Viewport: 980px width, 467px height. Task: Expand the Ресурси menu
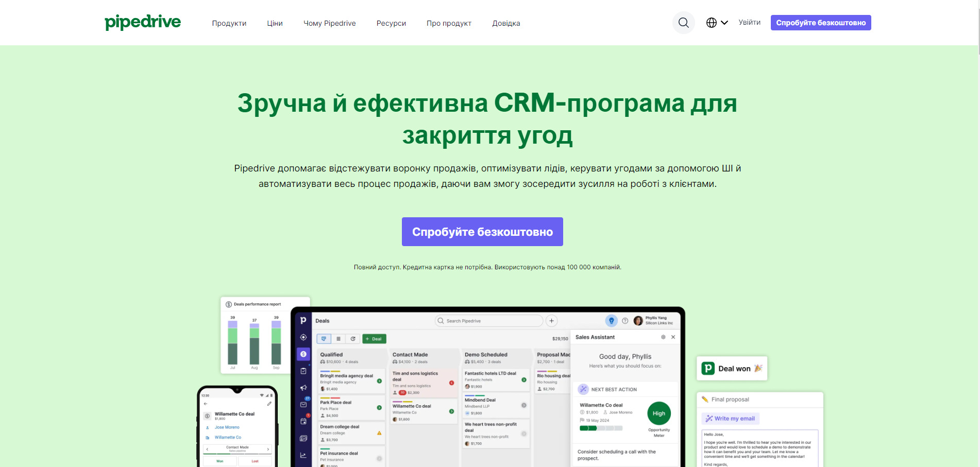click(x=391, y=23)
